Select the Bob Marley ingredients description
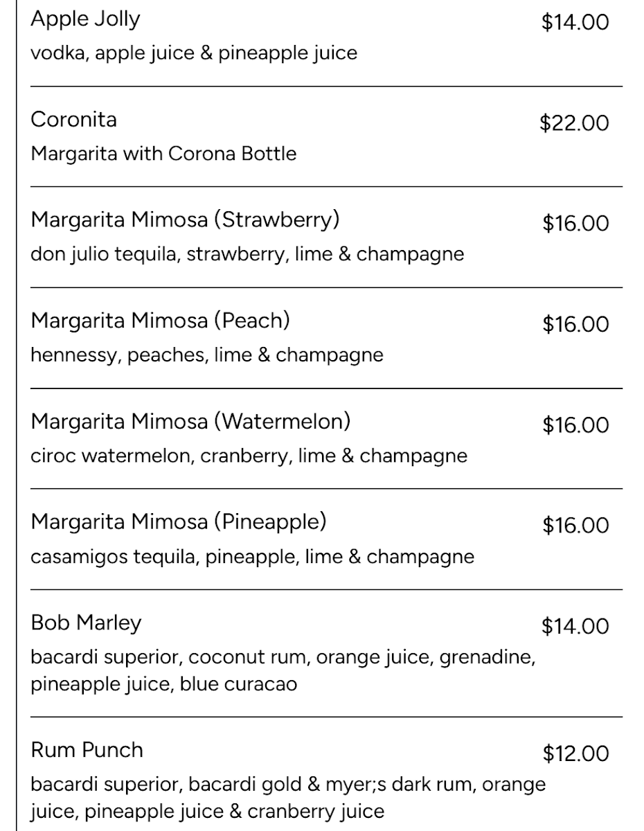Screen dimensions: 644x831 click(283, 670)
